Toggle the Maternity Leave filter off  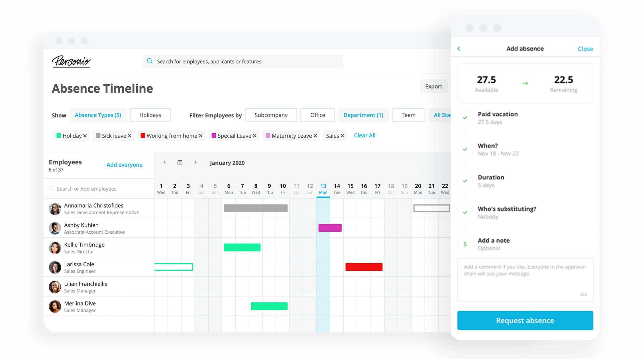[x=316, y=135]
